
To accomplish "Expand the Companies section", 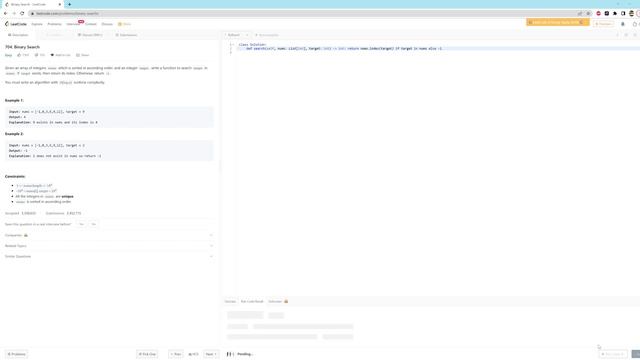I will (109, 235).
